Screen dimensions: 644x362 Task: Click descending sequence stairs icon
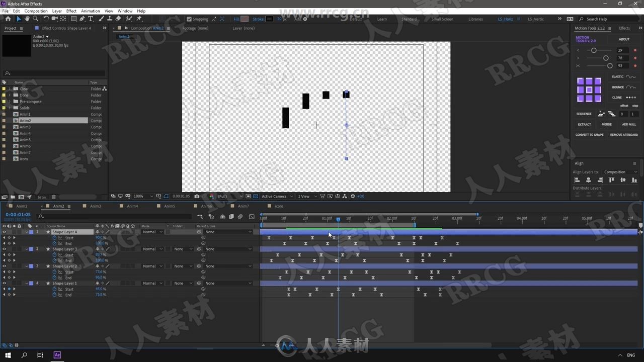point(612,114)
